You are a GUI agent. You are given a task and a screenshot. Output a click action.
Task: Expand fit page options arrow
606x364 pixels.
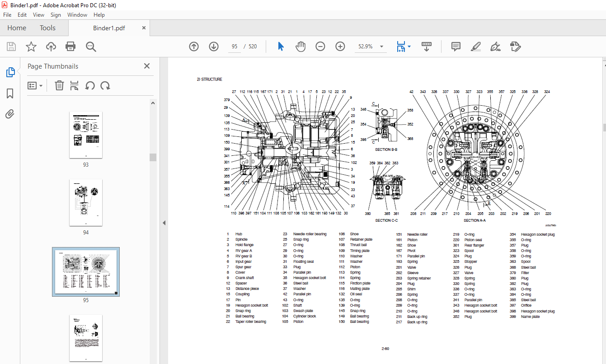pos(409,47)
